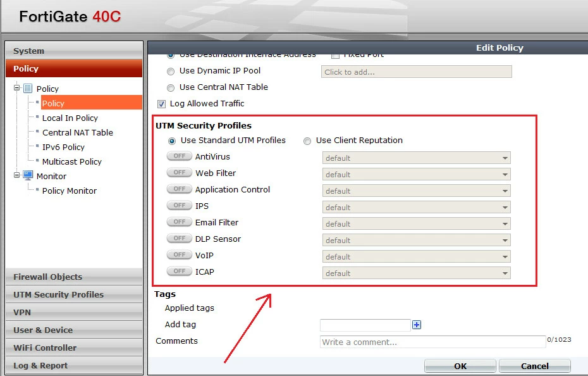Open the Firewall Objects menu section
The height and width of the screenshot is (376, 588).
(x=74, y=277)
